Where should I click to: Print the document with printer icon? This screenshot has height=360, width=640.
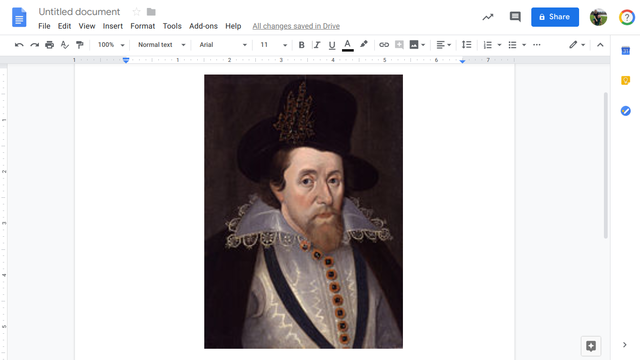(49, 45)
